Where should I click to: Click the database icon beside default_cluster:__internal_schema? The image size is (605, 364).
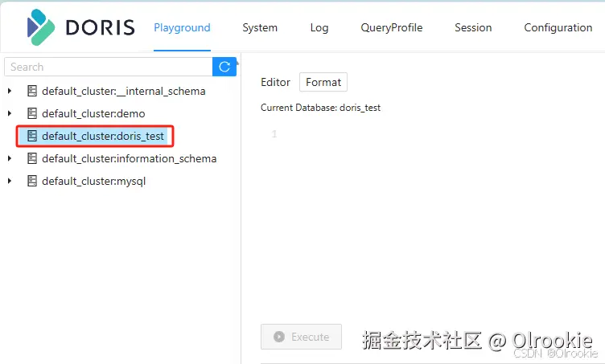32,92
